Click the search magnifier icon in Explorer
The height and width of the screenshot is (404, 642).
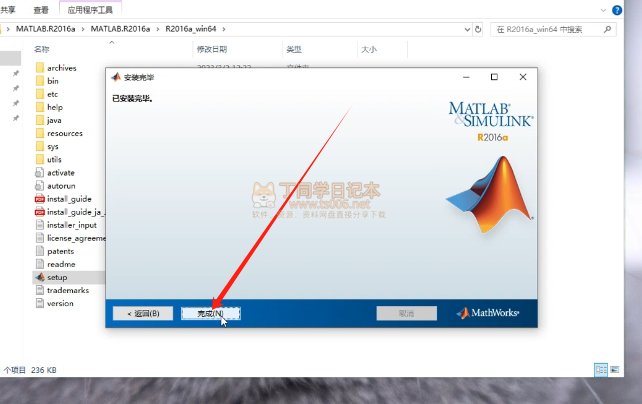tap(608, 29)
